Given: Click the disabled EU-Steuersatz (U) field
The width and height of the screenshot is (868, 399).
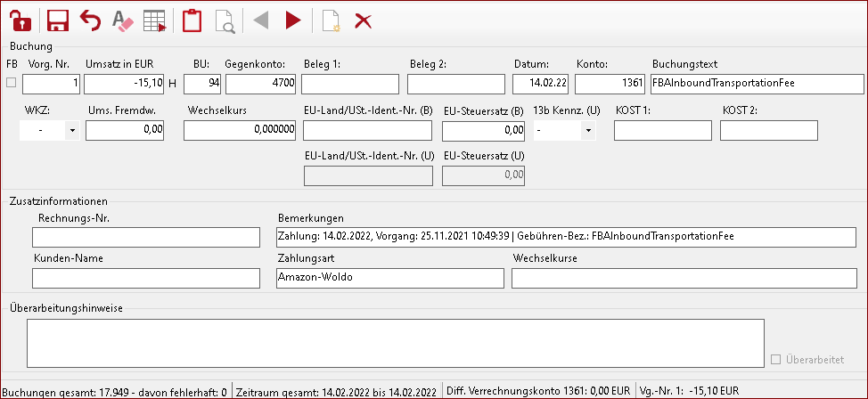Looking at the screenshot, I should pos(483,175).
